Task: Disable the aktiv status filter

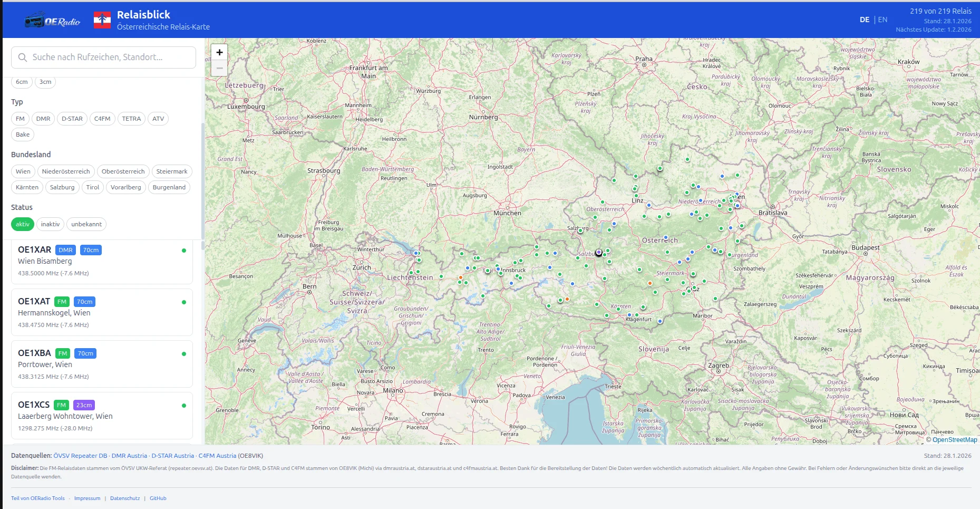Action: click(22, 224)
